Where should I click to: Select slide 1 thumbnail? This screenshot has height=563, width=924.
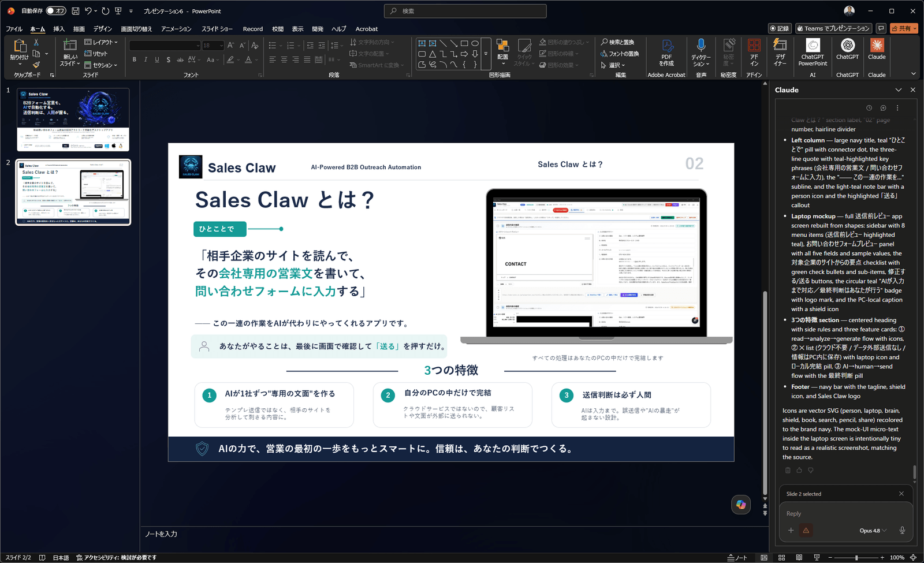point(73,120)
